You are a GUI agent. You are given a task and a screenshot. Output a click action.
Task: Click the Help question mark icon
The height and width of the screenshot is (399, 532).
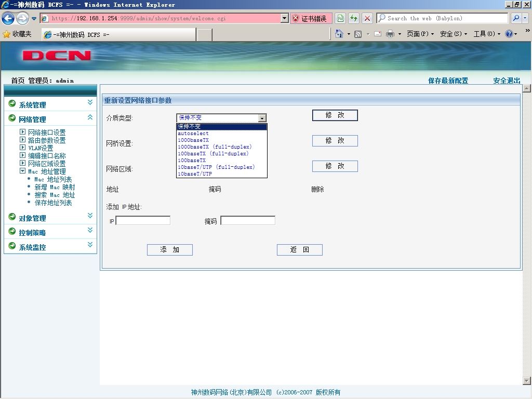509,34
